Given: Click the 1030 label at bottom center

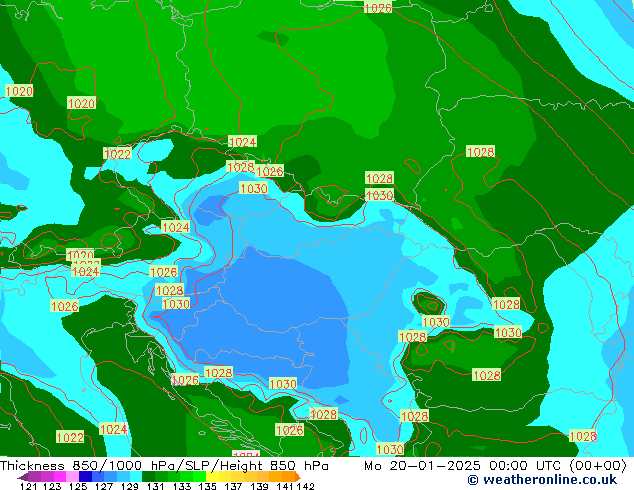Looking at the screenshot, I should [x=283, y=384].
